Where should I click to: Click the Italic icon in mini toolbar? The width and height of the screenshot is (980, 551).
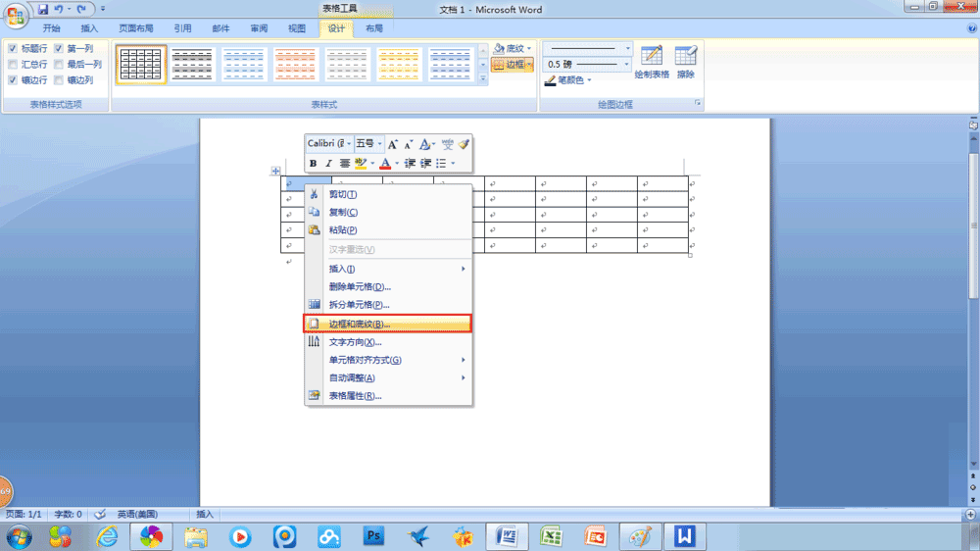click(x=328, y=163)
